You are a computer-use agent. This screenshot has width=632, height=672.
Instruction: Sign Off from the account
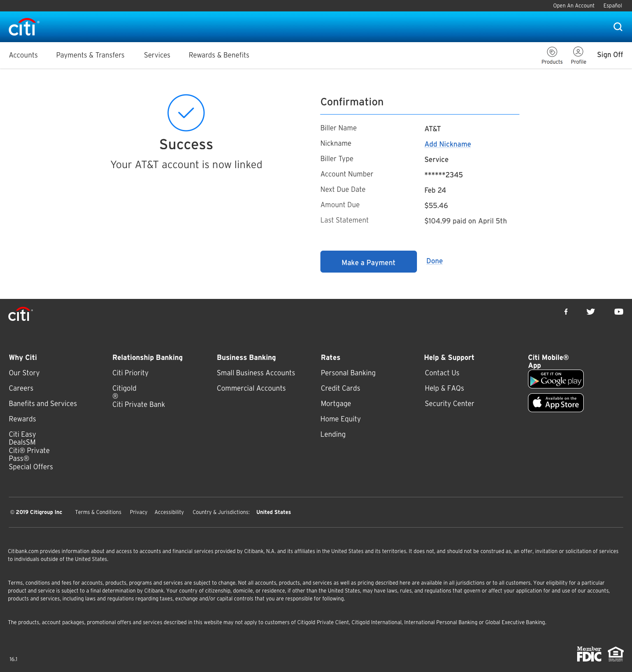click(610, 54)
